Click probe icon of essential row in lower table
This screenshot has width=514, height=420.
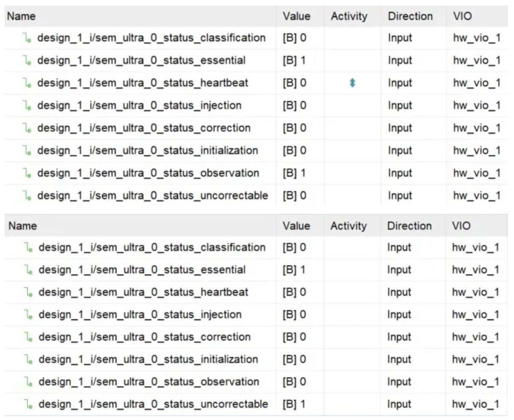pyautogui.click(x=28, y=270)
